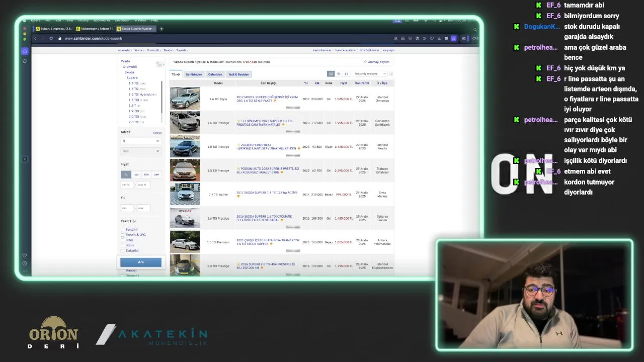This screenshot has height=362, width=644.
Task: Click the vehicle category icon near Vasıta
Action: point(160,64)
